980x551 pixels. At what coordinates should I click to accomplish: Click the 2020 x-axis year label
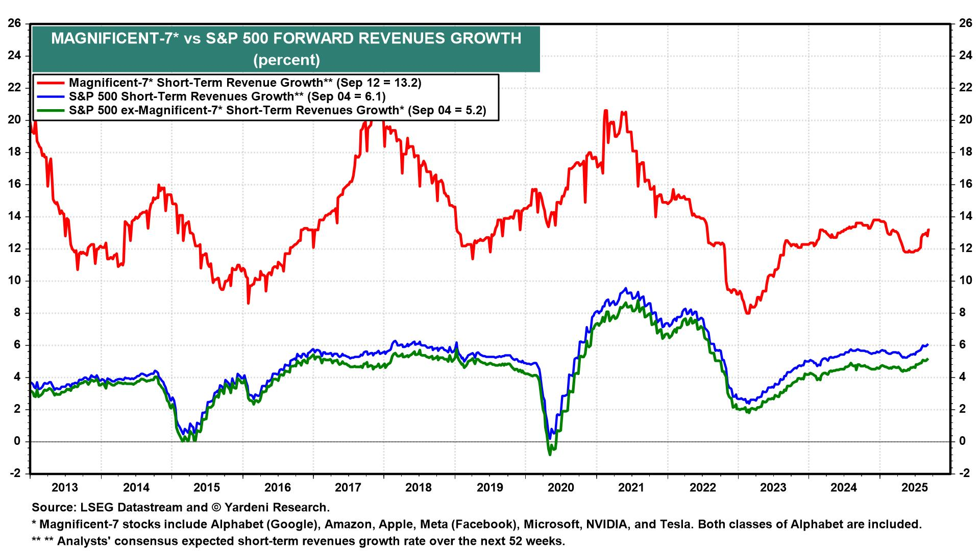pyautogui.click(x=560, y=487)
